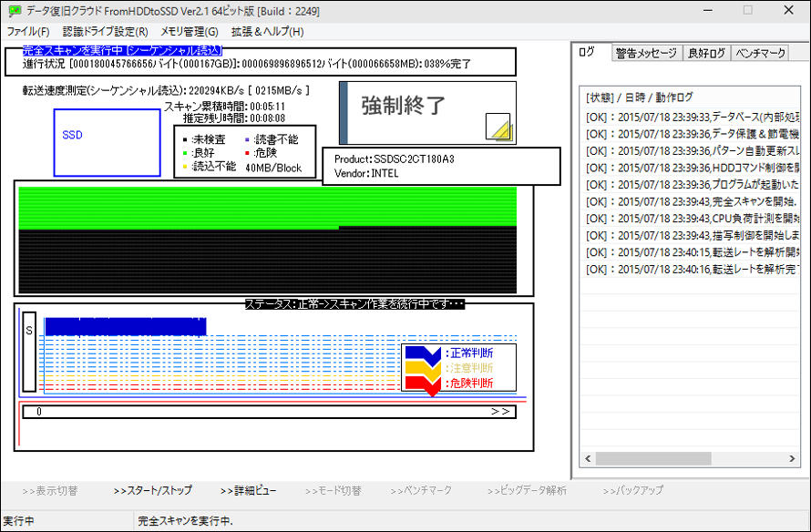This screenshot has height=532, width=811.
Task: Click the SSD drive box
Action: (107, 143)
